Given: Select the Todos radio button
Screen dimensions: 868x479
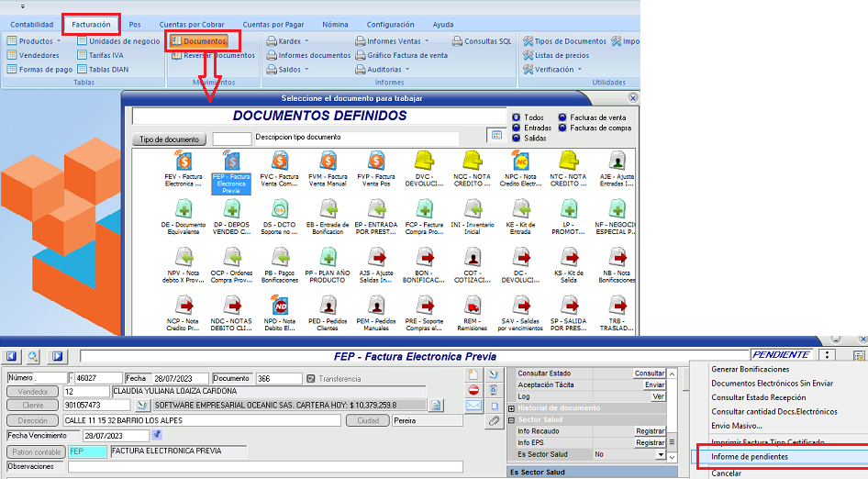Looking at the screenshot, I should [517, 117].
